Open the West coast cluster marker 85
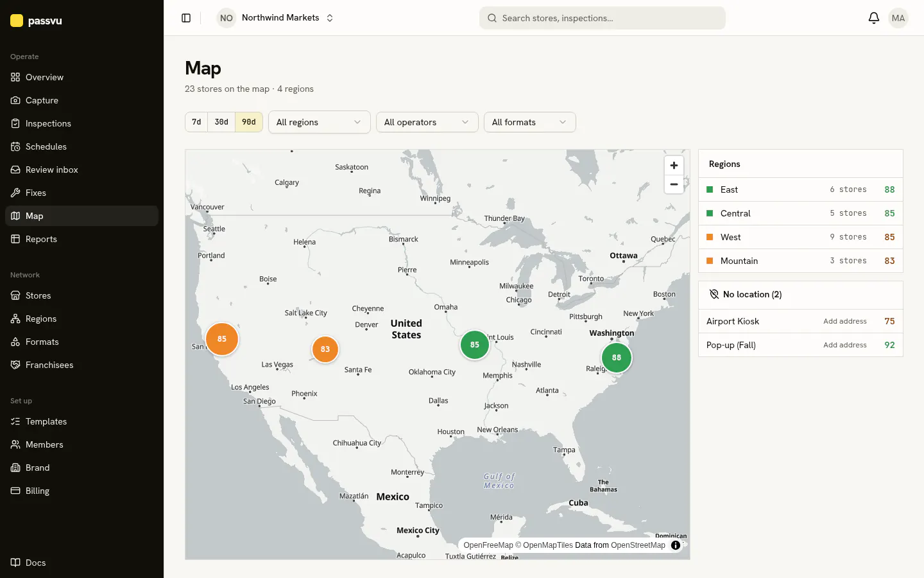 (222, 339)
